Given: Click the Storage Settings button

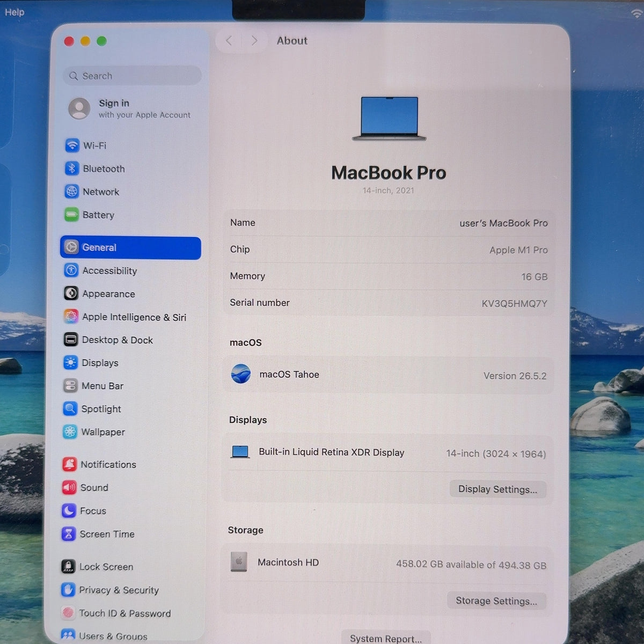Looking at the screenshot, I should point(496,601).
